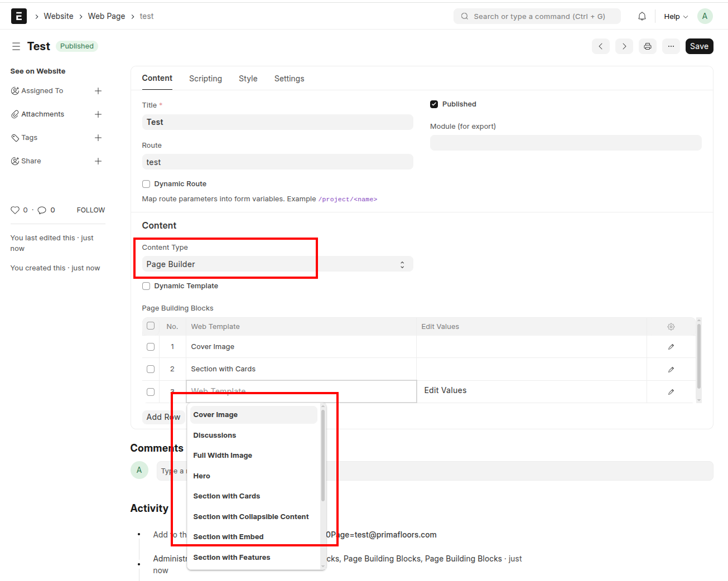This screenshot has width=728, height=581.
Task: Add an attachment with plus icon
Action: (x=98, y=114)
